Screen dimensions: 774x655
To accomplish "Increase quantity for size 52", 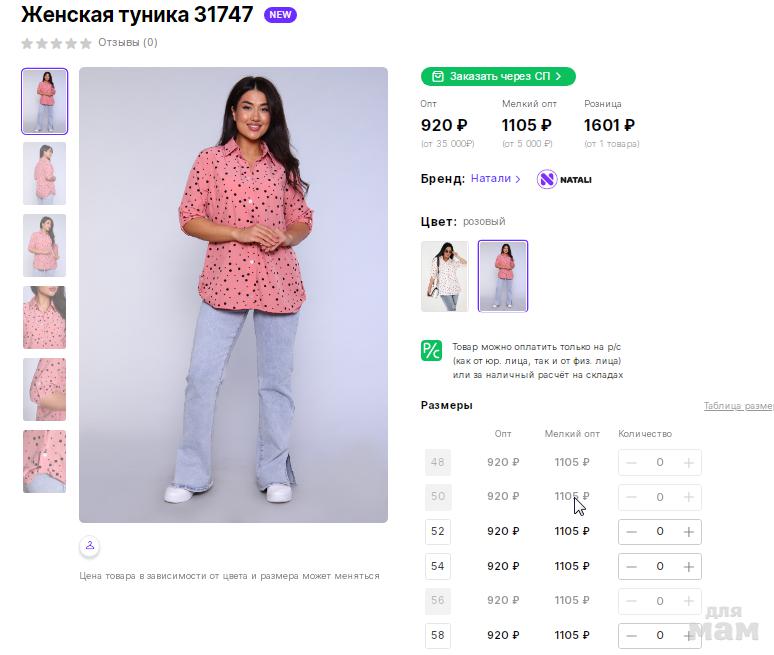I will pos(688,532).
